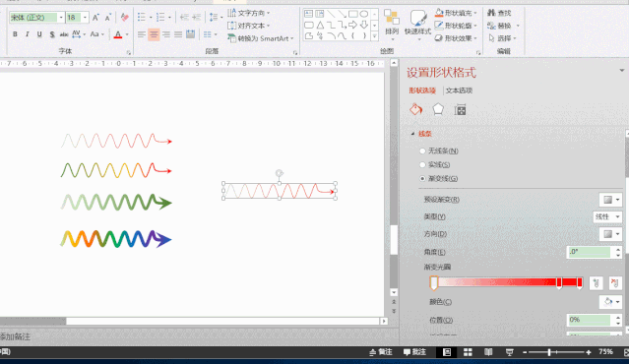629x364 pixels.
Task: Click the Bold formatting icon
Action: point(15,34)
